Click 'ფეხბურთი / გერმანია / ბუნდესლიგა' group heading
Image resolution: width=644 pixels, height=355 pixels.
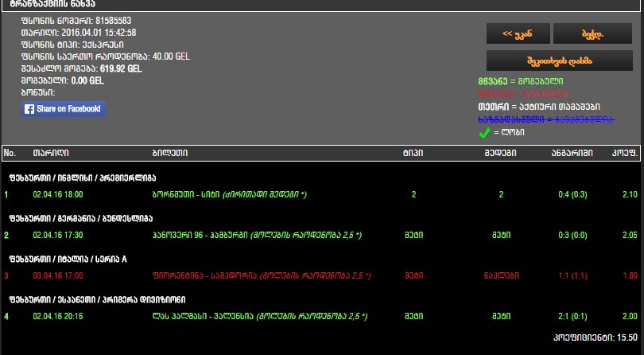click(x=80, y=218)
